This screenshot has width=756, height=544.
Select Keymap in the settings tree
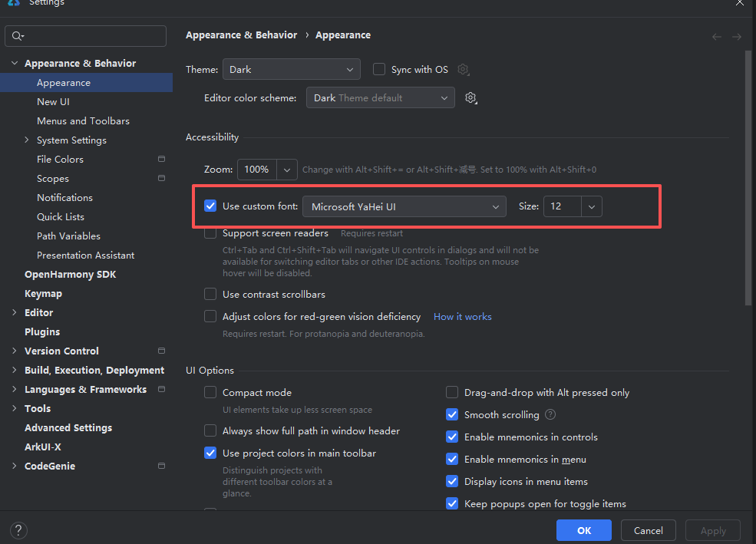coord(43,294)
